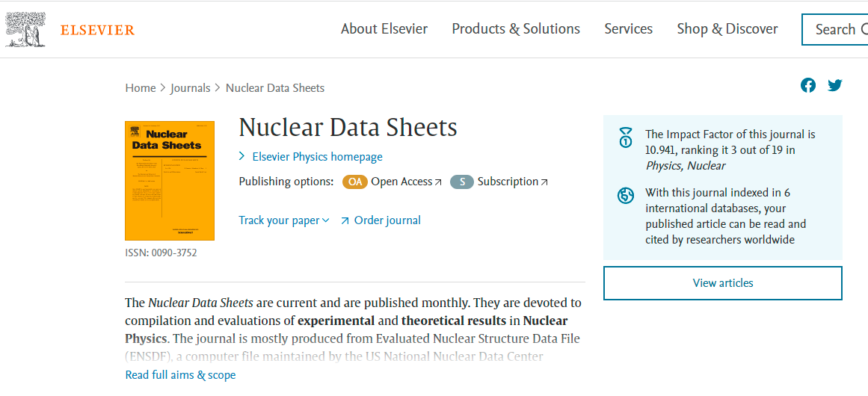Click the Elsevier tree logo

point(25,30)
